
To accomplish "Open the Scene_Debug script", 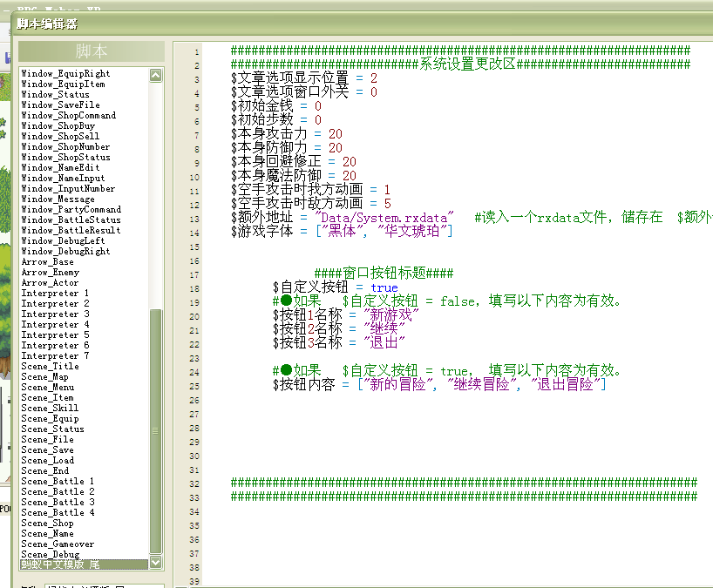I will click(x=50, y=554).
